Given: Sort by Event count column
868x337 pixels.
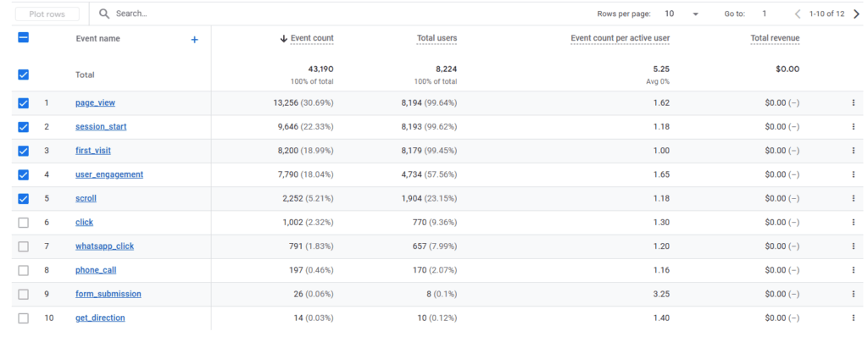Looking at the screenshot, I should pyautogui.click(x=307, y=38).
